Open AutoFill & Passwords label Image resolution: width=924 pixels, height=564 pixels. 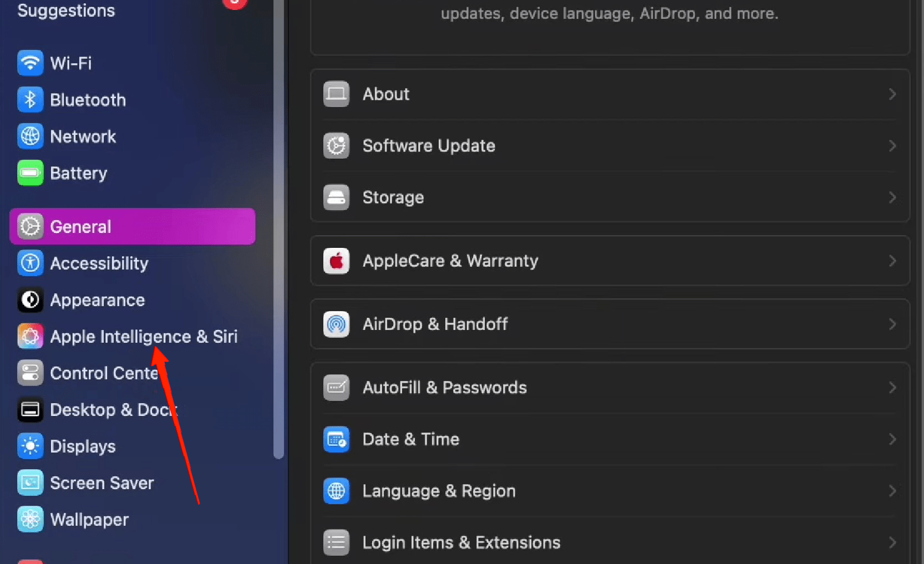coord(445,387)
